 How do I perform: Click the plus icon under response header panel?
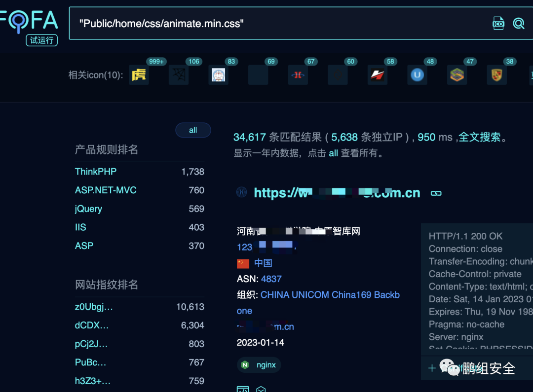point(432,368)
